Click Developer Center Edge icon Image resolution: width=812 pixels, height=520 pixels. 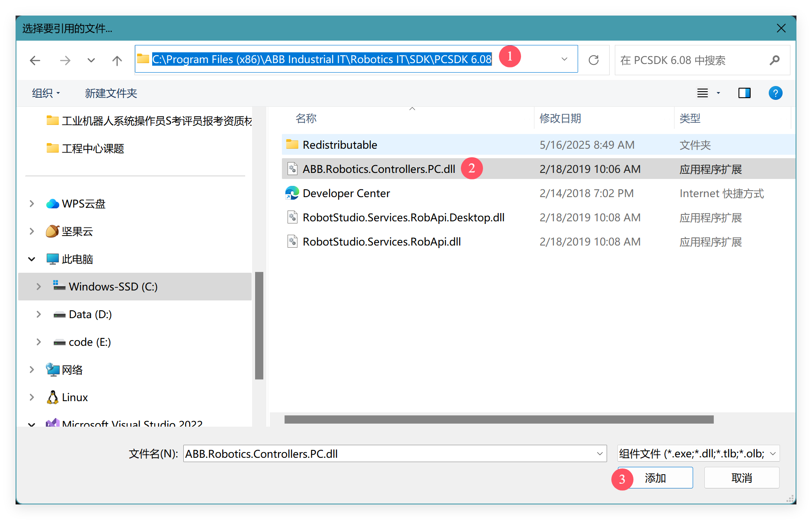pyautogui.click(x=292, y=193)
